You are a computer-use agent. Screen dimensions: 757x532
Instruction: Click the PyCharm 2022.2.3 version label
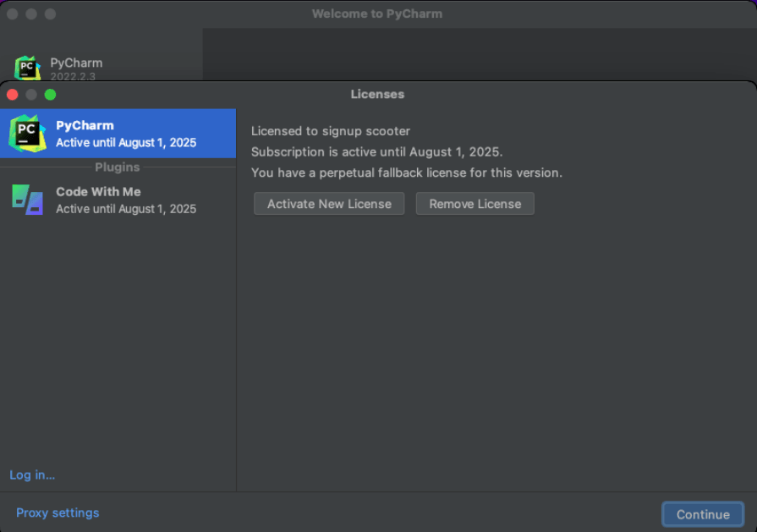pyautogui.click(x=73, y=76)
